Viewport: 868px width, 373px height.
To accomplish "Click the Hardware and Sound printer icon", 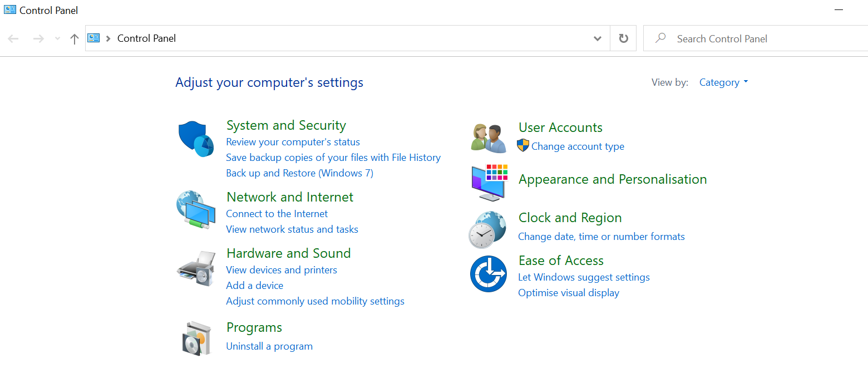I will (196, 268).
